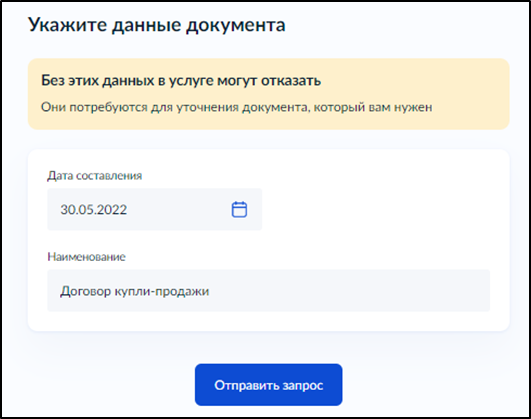Open the calendar date picker icon
The height and width of the screenshot is (419, 531).
coord(239,209)
